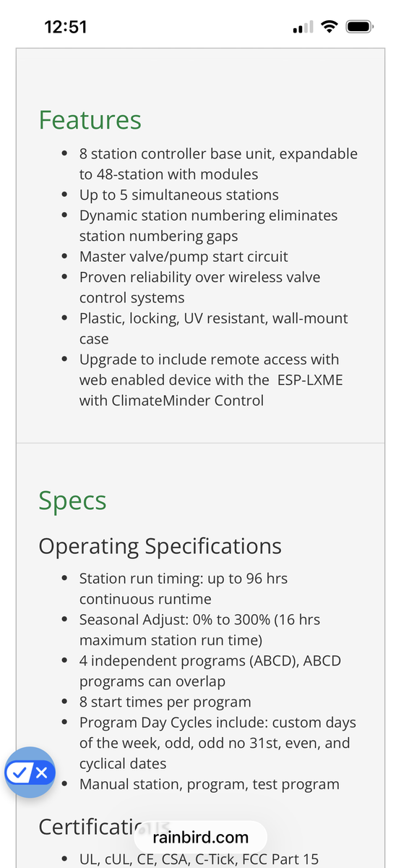The height and width of the screenshot is (868, 401).
Task: Tap the '8 start times per program' item
Action: point(165,702)
